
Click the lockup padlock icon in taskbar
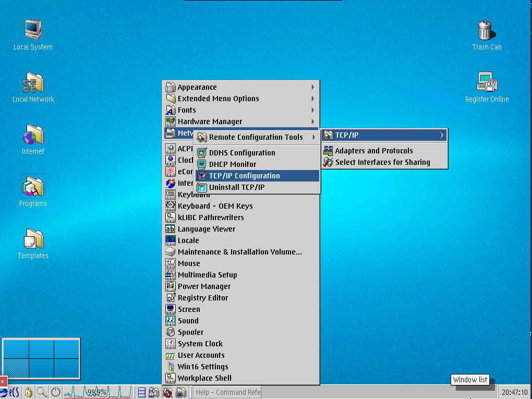tap(29, 392)
